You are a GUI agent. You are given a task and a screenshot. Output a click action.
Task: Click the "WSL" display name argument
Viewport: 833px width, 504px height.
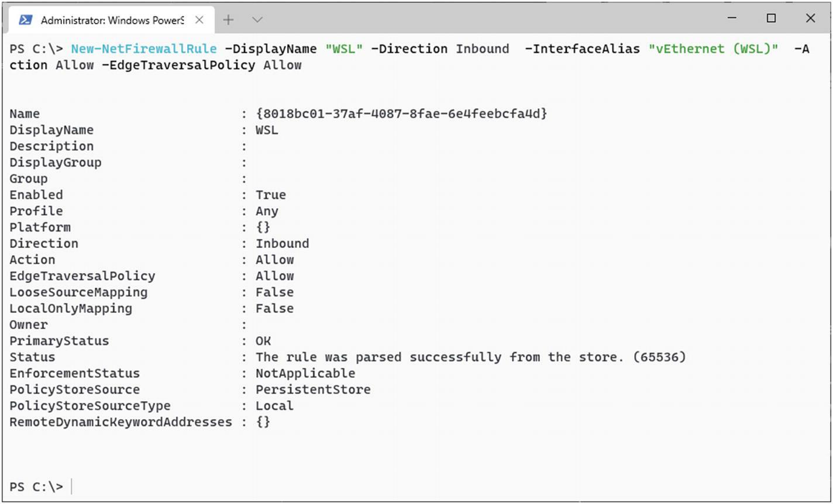coord(344,49)
